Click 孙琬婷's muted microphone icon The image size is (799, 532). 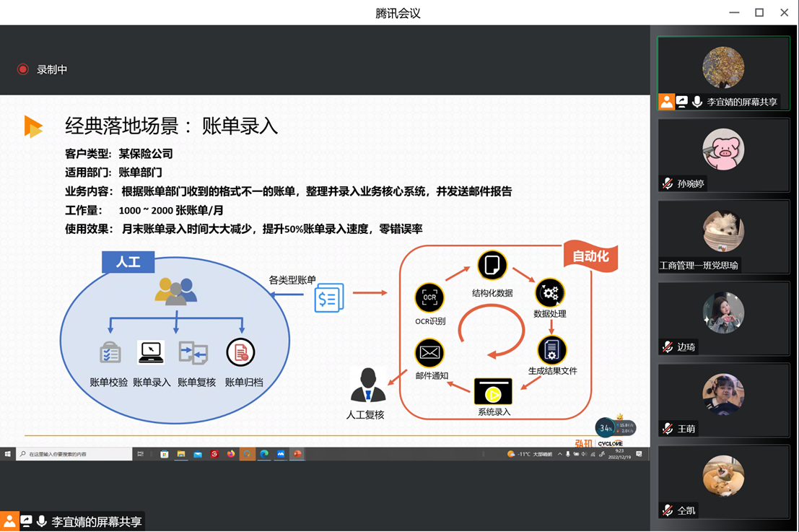668,183
